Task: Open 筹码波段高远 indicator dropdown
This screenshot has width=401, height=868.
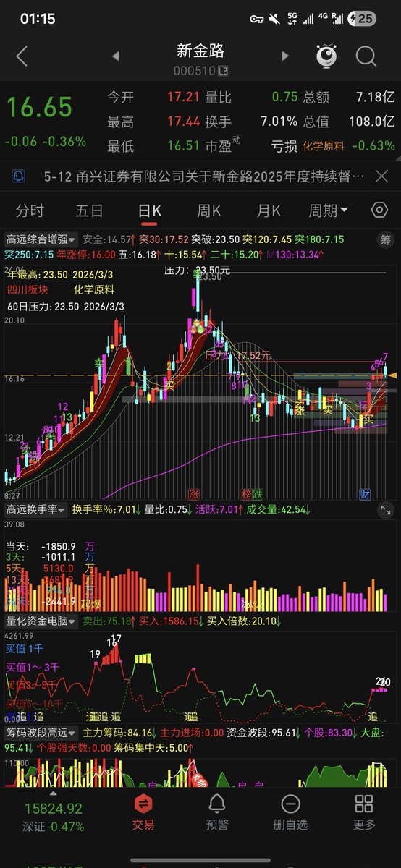Action: click(41, 733)
